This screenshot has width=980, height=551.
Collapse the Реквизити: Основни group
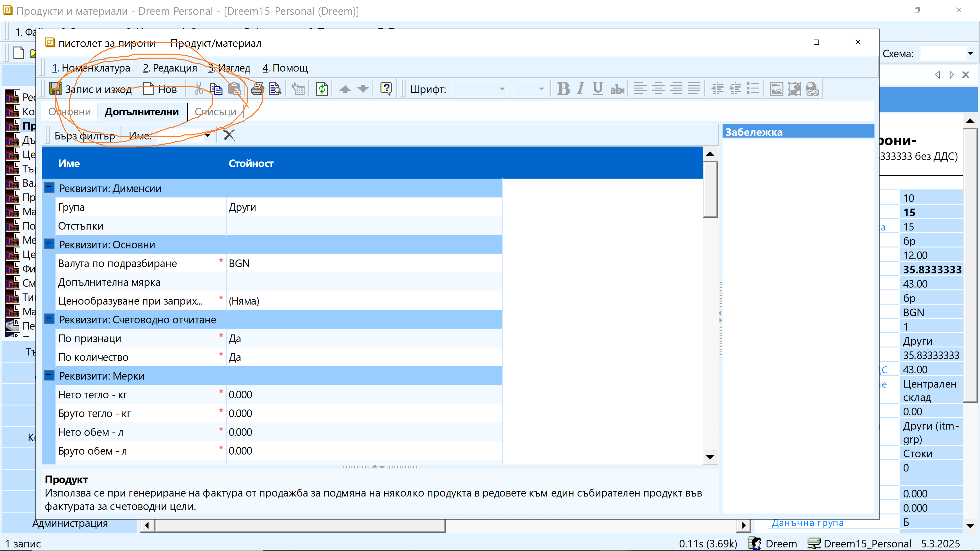tap(49, 244)
